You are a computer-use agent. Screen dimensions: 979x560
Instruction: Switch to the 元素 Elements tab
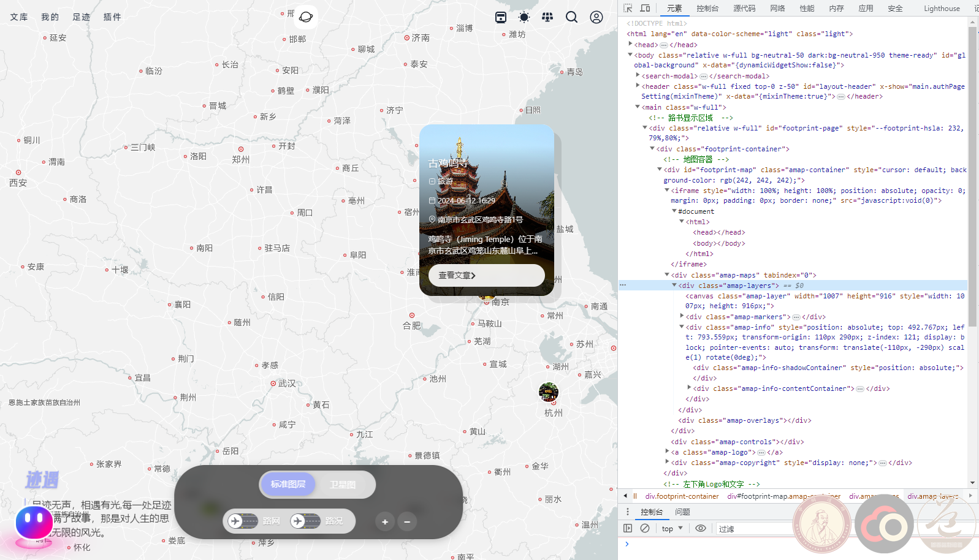pos(674,8)
